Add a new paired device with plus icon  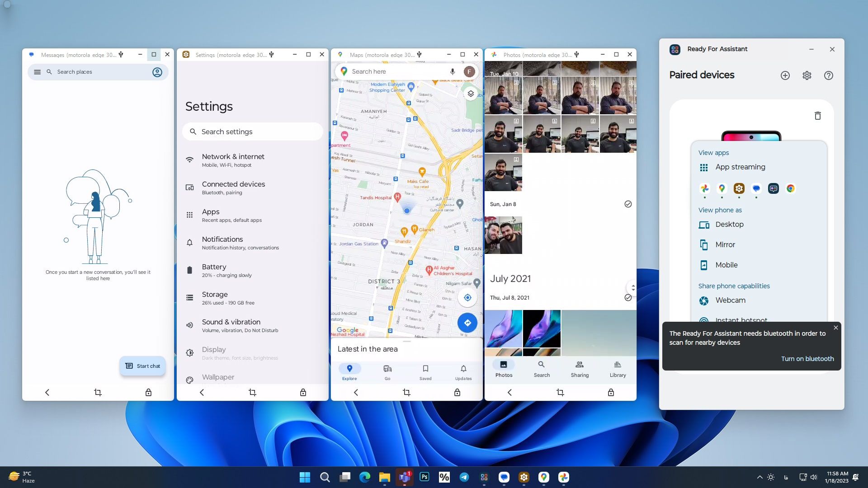point(785,75)
